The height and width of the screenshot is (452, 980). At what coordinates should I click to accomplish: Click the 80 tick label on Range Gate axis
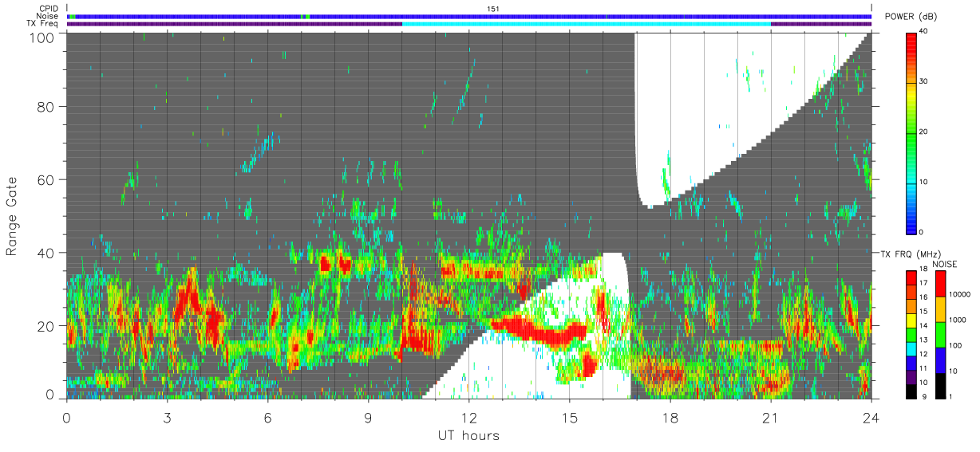[47, 106]
